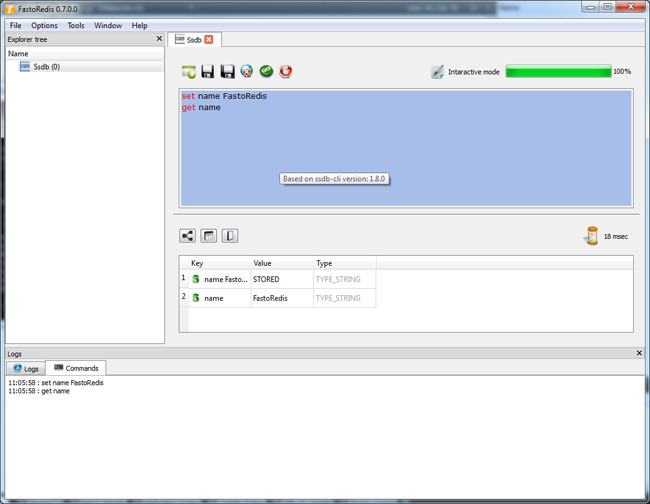650x504 pixels.
Task: Click the red execute/stop power icon
Action: (286, 71)
